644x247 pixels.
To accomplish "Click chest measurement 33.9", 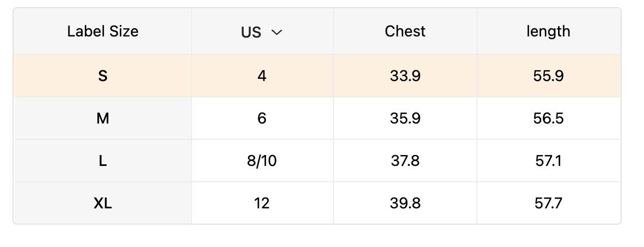I will pyautogui.click(x=405, y=76).
